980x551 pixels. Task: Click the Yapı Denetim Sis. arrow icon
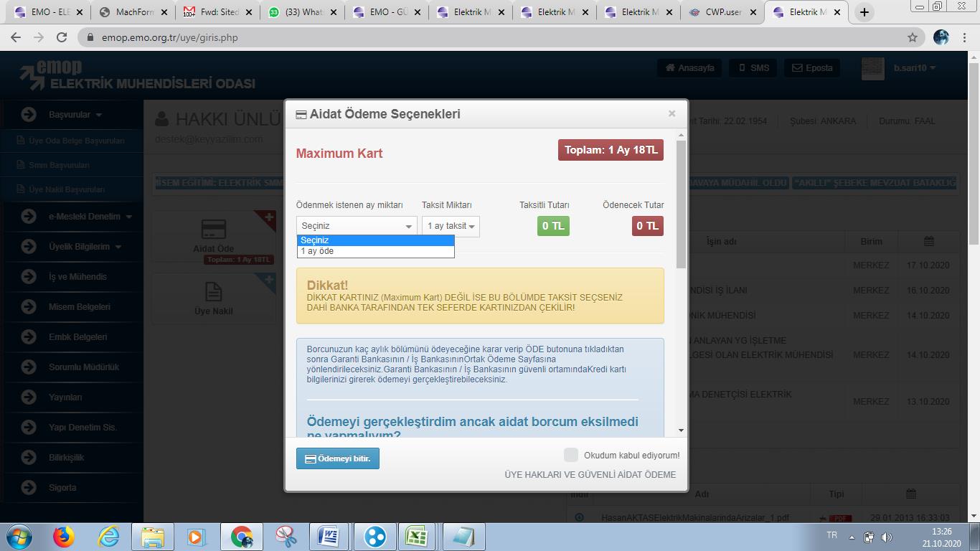pos(29,427)
